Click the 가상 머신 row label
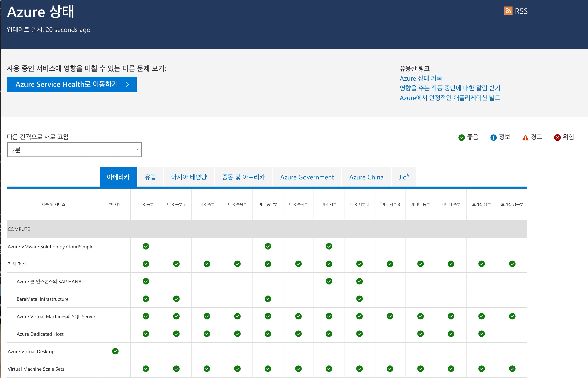 (x=17, y=264)
